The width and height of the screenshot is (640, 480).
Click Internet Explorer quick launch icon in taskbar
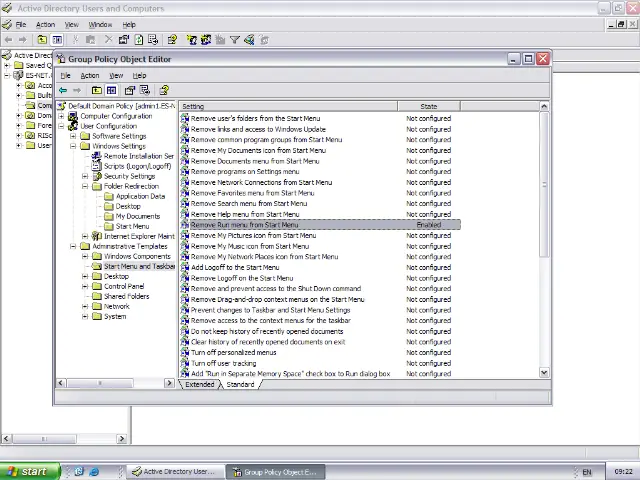[94, 471]
